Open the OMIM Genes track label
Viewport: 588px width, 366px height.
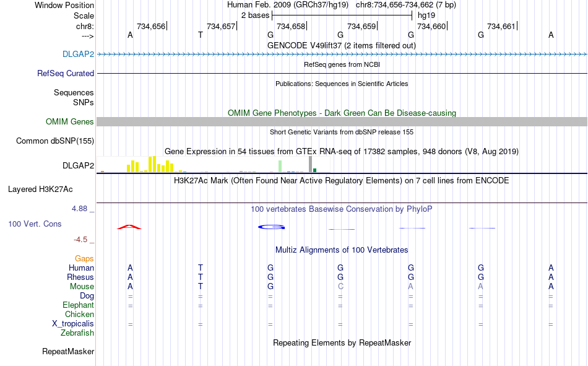point(69,121)
